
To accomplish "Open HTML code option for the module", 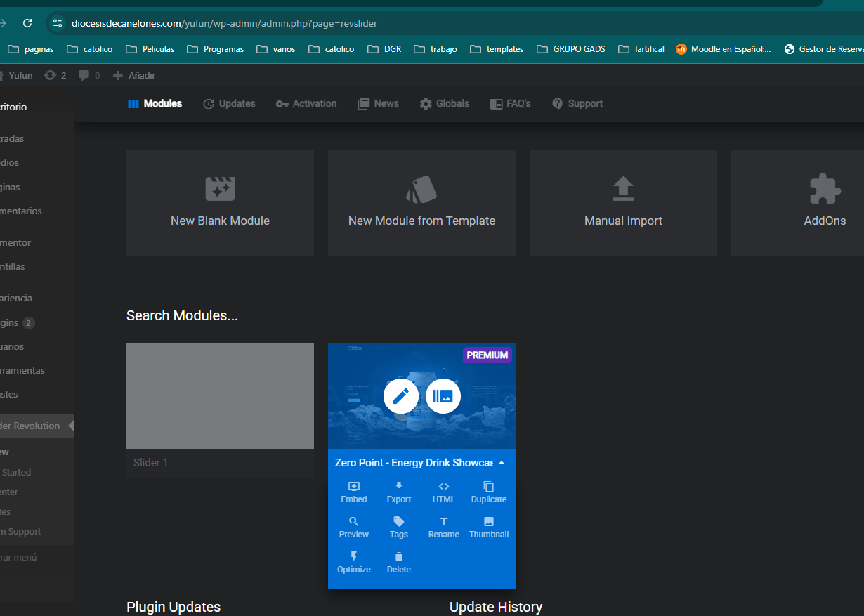I will pos(444,492).
